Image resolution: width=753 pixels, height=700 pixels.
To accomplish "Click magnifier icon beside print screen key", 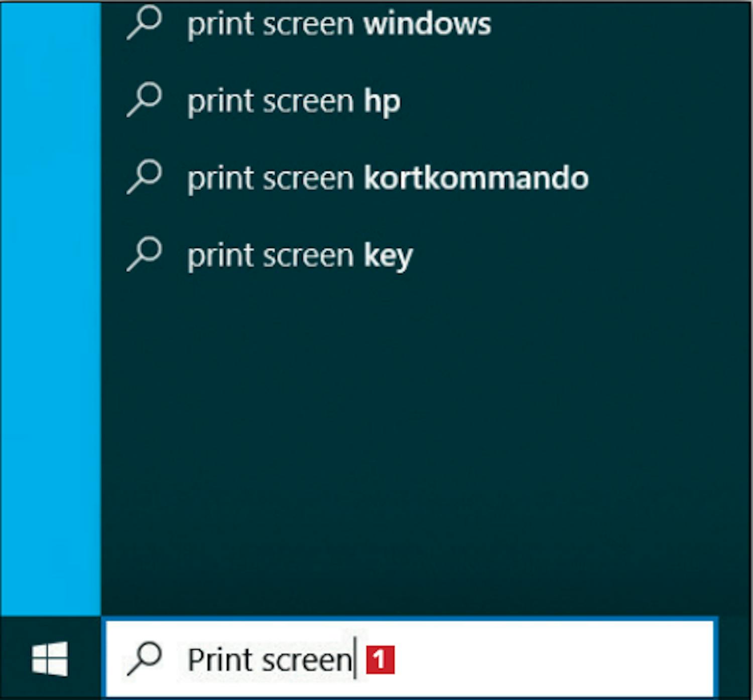I will 144,254.
